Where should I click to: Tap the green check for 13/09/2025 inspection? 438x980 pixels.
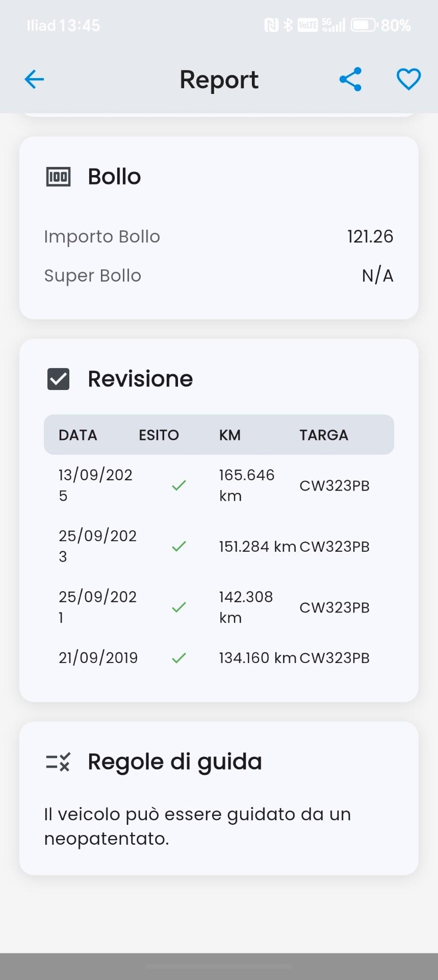tap(178, 485)
